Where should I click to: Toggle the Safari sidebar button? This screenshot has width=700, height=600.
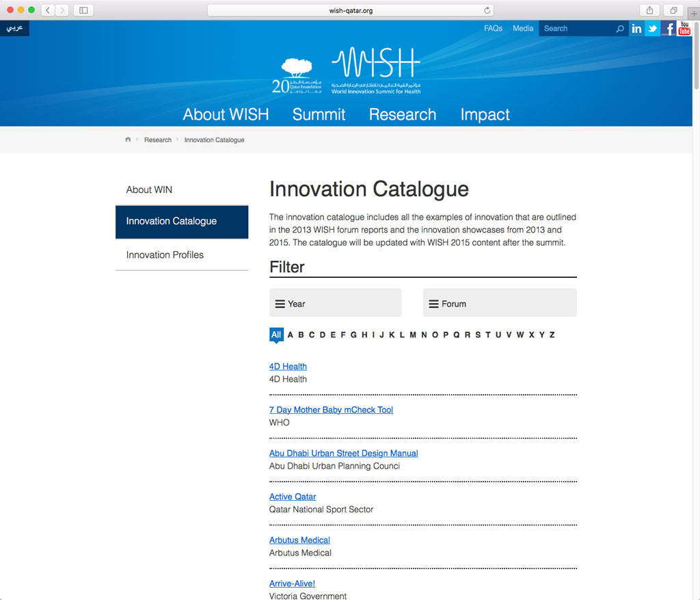point(83,10)
